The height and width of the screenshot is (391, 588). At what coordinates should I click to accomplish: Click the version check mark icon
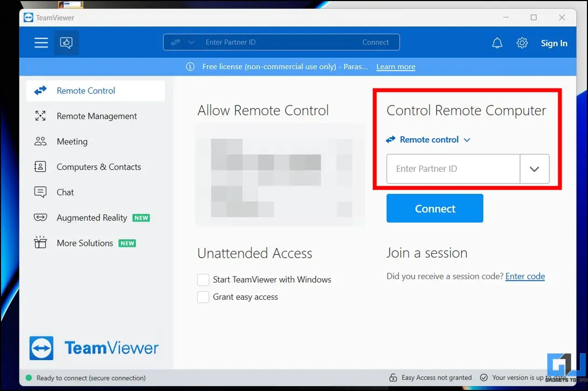click(x=484, y=377)
